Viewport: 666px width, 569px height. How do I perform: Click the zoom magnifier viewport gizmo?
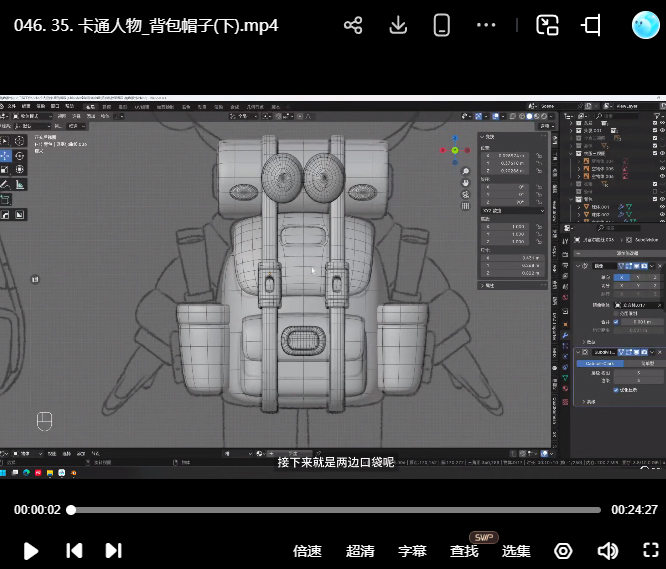click(466, 172)
